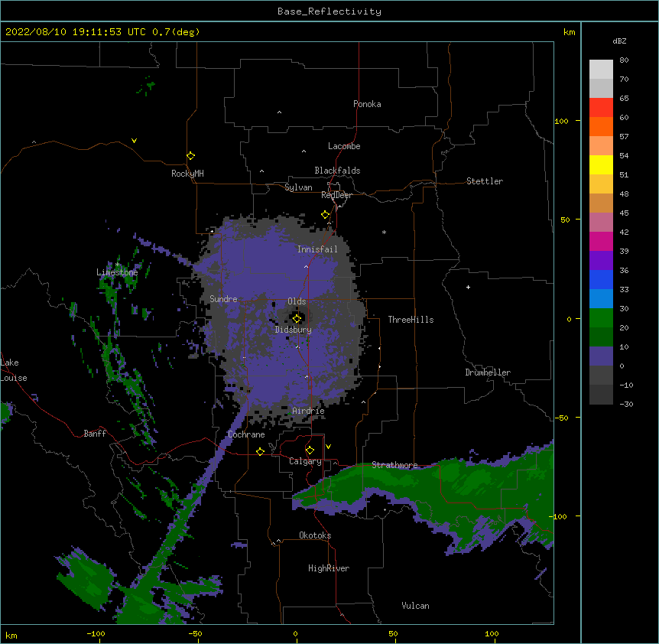The width and height of the screenshot is (659, 644).
Task: Click the purple 10 dBZ legend swatch
Action: (601, 356)
